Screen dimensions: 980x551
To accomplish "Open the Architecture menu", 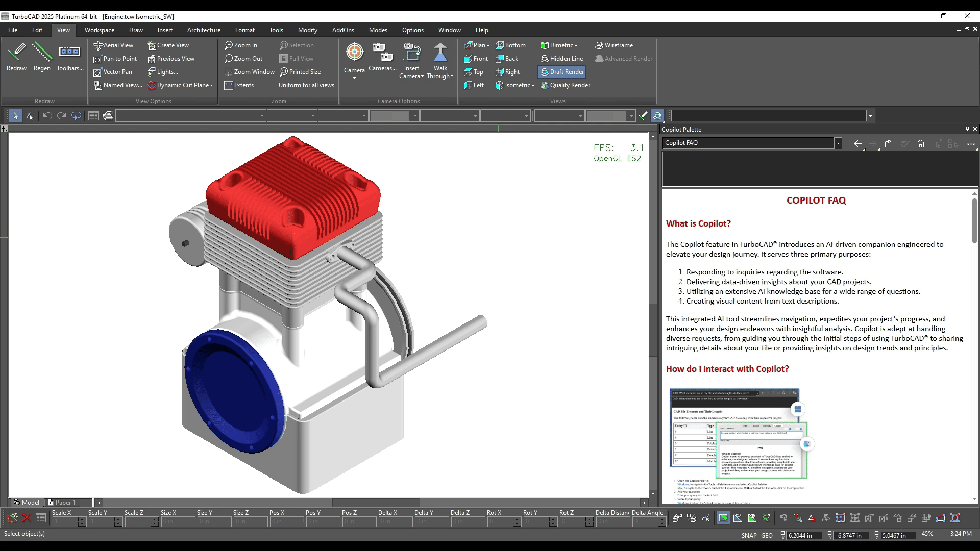I will pyautogui.click(x=204, y=30).
